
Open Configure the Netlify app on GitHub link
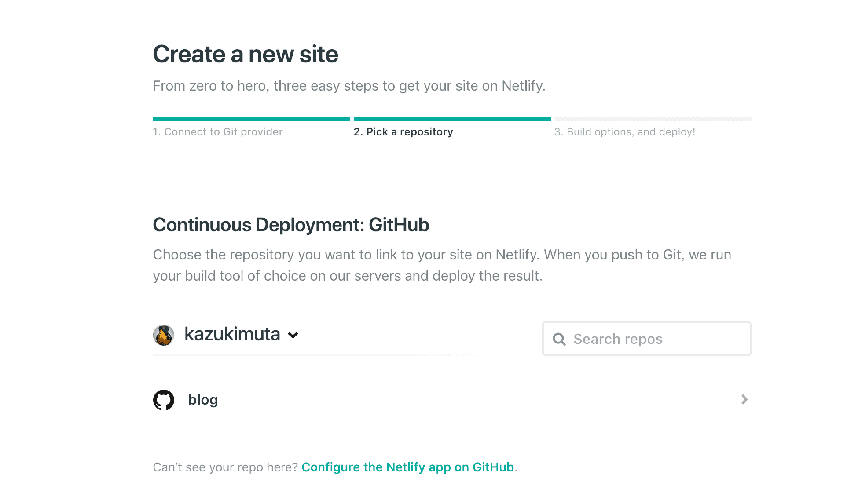408,467
